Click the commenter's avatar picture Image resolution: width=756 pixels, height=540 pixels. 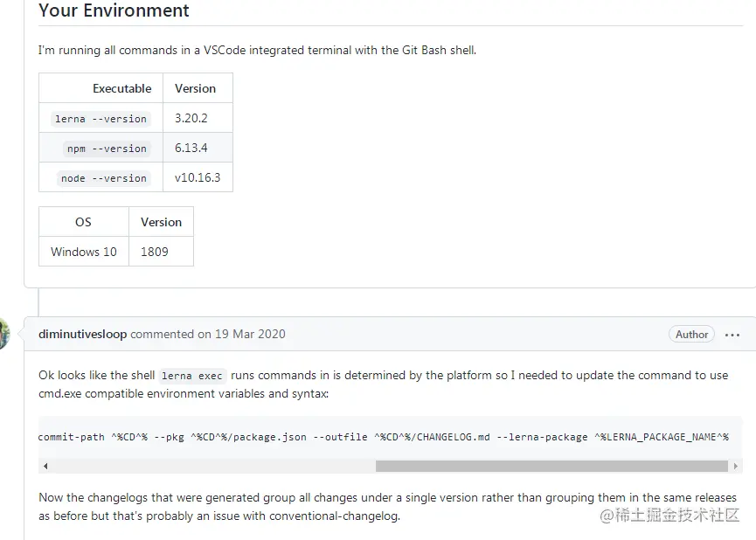pyautogui.click(x=3, y=333)
